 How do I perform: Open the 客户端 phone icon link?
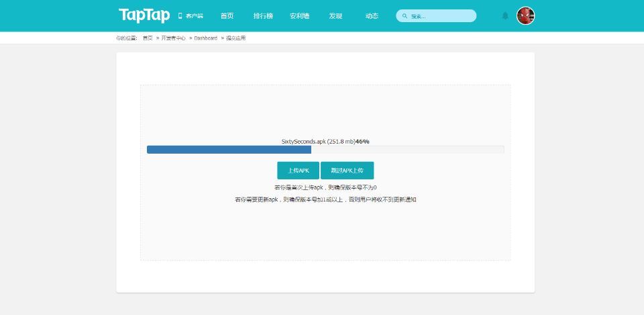tap(191, 16)
